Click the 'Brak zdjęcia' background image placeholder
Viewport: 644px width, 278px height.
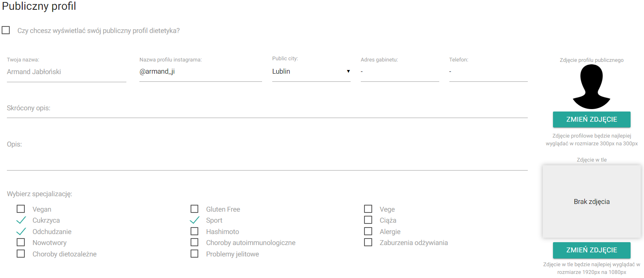coord(591,201)
